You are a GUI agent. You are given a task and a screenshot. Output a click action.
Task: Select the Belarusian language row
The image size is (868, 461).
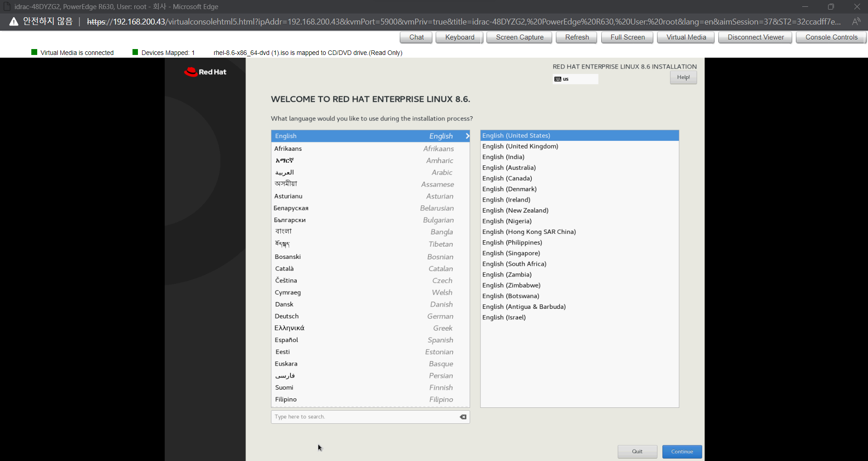click(370, 208)
